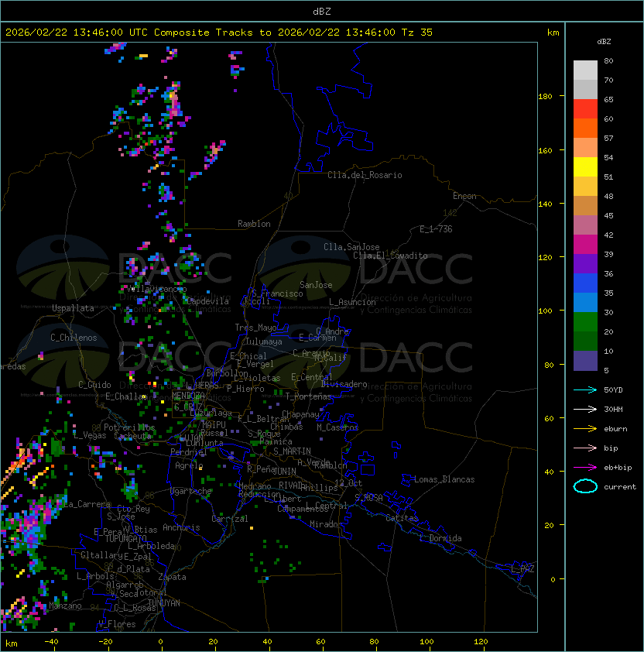Click the cyan 50YD arrow in legend
This screenshot has height=652, width=644.
585,389
